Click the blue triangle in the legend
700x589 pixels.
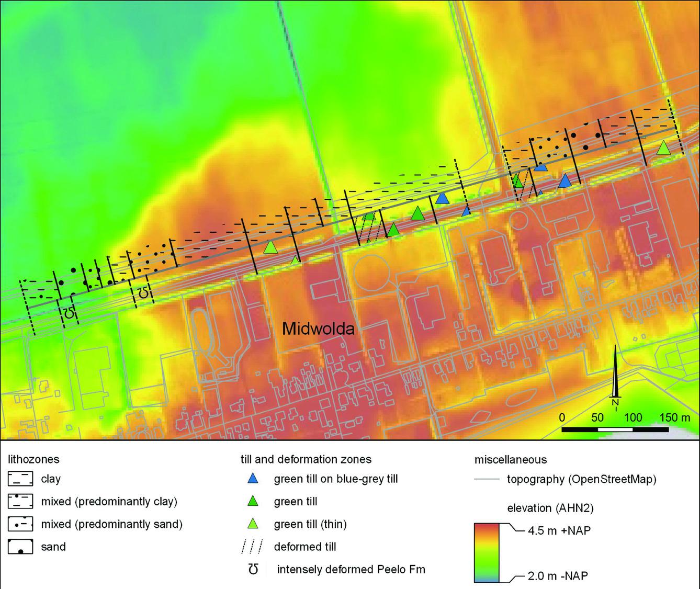[x=253, y=479]
